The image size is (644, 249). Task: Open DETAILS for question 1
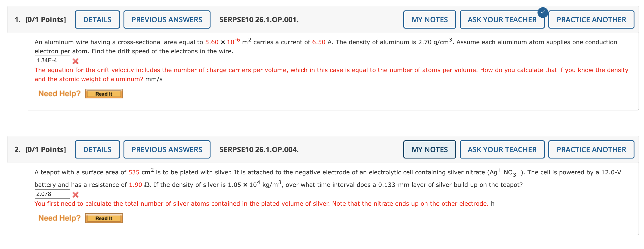tap(97, 20)
